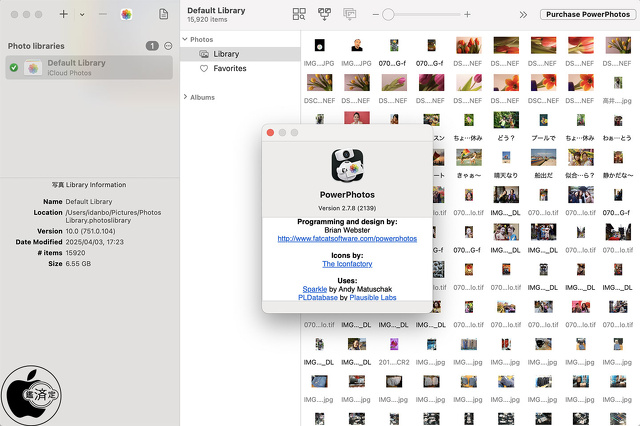Select Library in the Photos sidebar

(225, 54)
